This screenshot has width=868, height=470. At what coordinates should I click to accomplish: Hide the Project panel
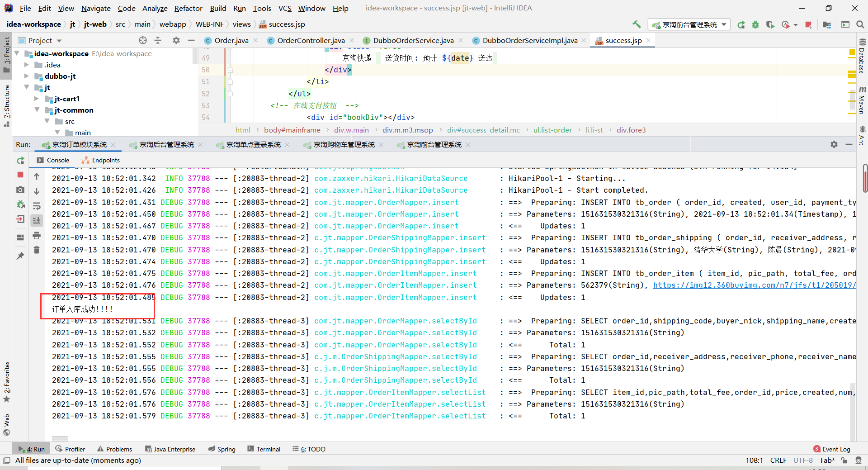coord(191,40)
